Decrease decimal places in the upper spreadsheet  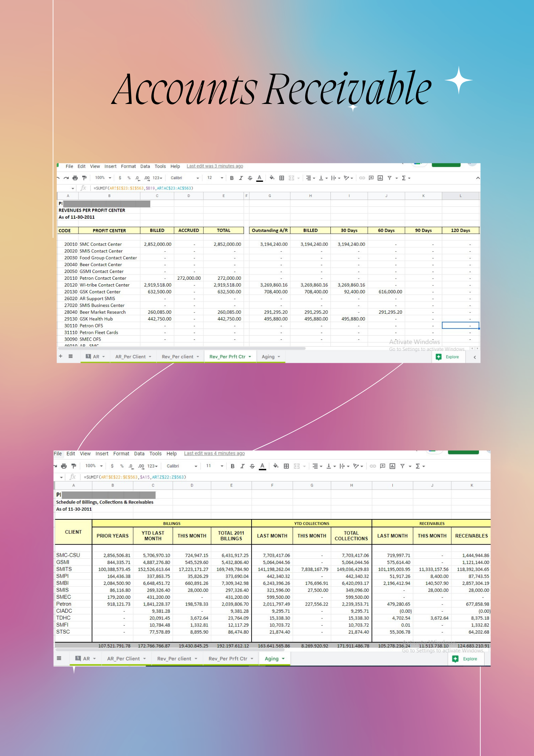click(x=137, y=178)
